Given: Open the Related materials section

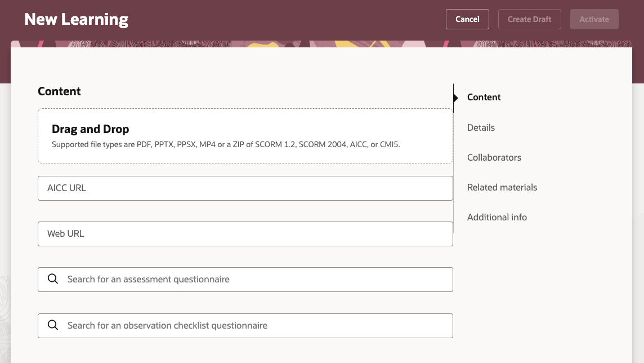Looking at the screenshot, I should tap(502, 187).
